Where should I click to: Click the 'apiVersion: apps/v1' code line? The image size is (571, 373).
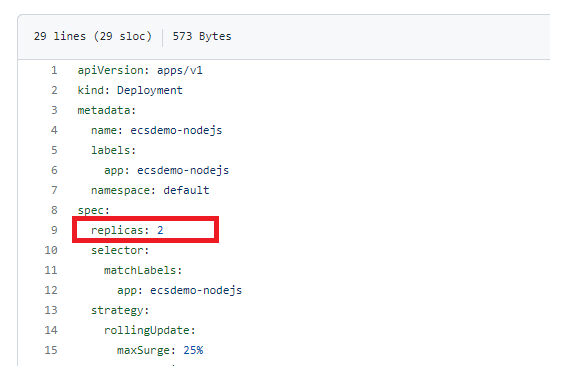point(140,70)
